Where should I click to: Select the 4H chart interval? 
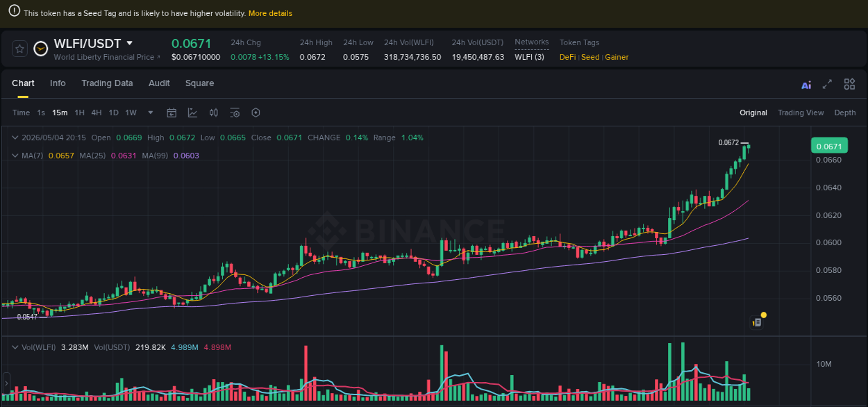(x=97, y=113)
